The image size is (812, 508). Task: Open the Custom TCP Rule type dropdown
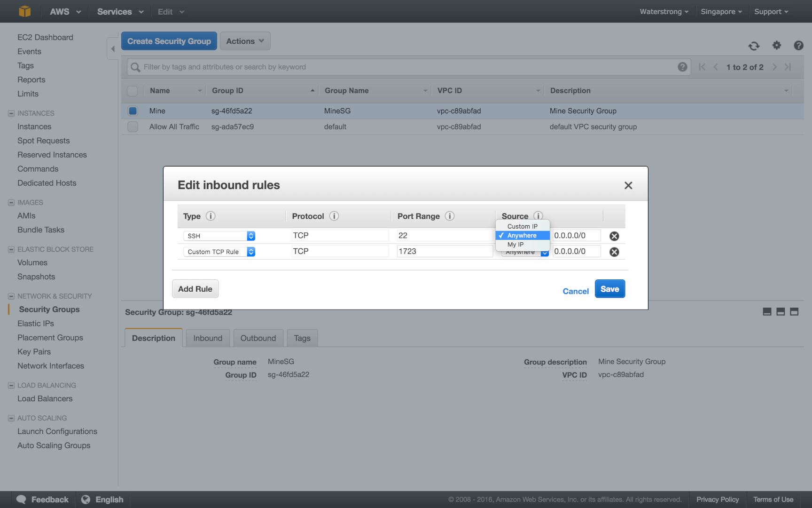click(x=219, y=252)
